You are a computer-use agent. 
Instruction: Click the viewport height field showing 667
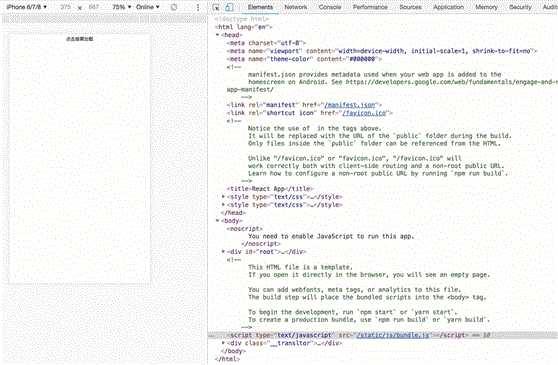(x=94, y=7)
